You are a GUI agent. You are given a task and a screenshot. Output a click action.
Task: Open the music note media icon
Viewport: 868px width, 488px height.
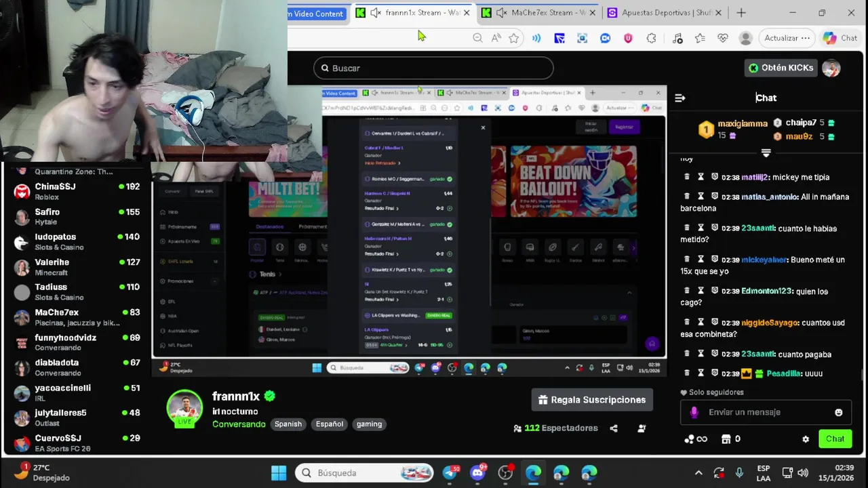pos(677,38)
